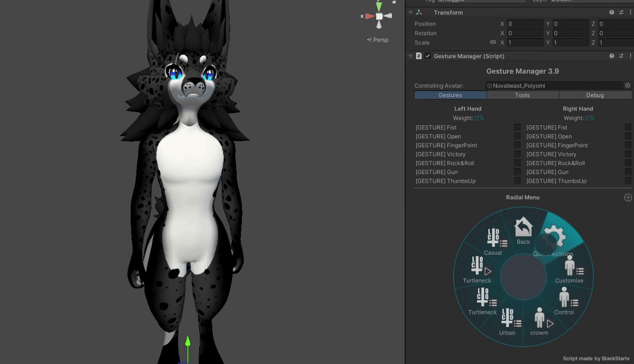Enable Left Hand Open gesture checkbox
Image resolution: width=634 pixels, height=364 pixels.
click(517, 136)
